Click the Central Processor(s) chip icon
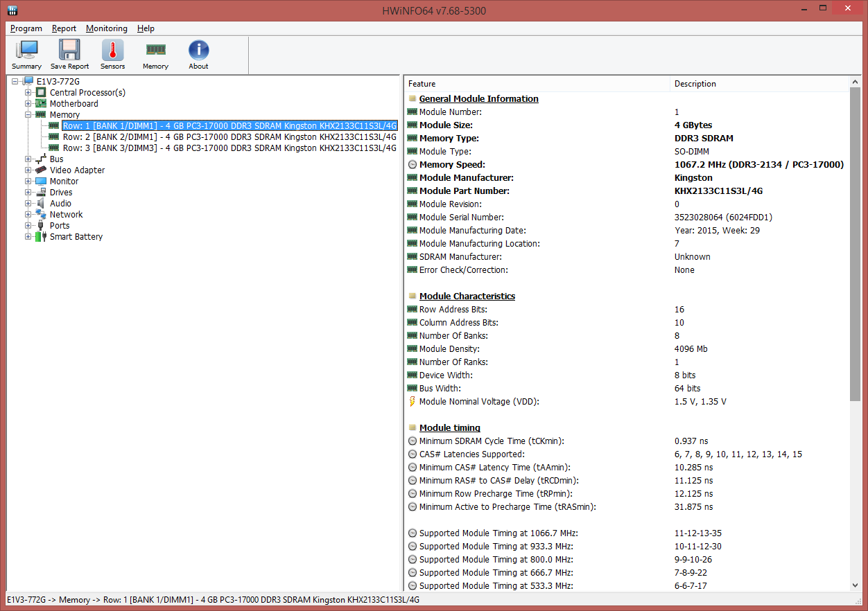Image resolution: width=868 pixels, height=611 pixels. point(42,92)
